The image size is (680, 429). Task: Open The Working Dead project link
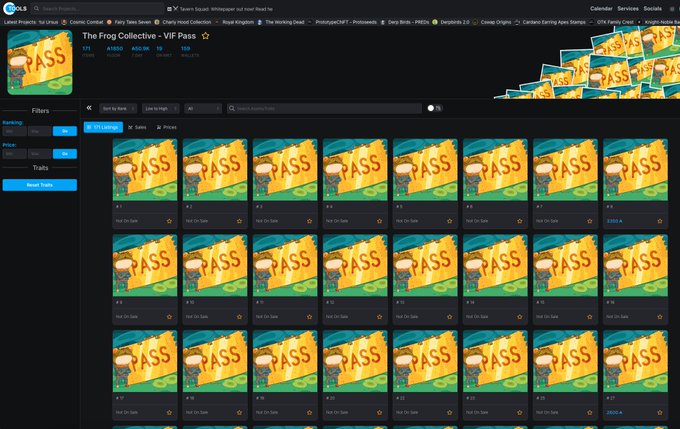284,22
